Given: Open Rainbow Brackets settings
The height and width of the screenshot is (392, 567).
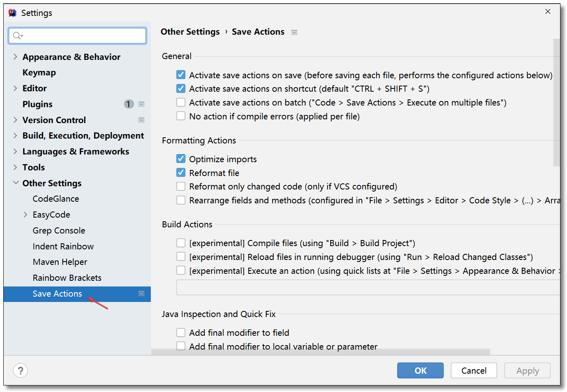Looking at the screenshot, I should tap(67, 278).
